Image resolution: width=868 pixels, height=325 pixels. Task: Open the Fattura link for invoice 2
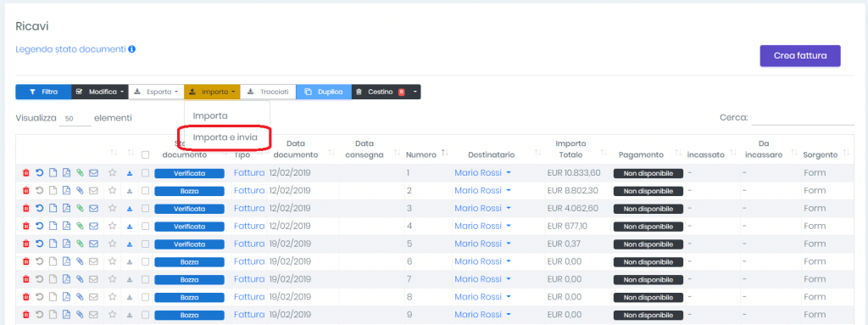(x=249, y=191)
